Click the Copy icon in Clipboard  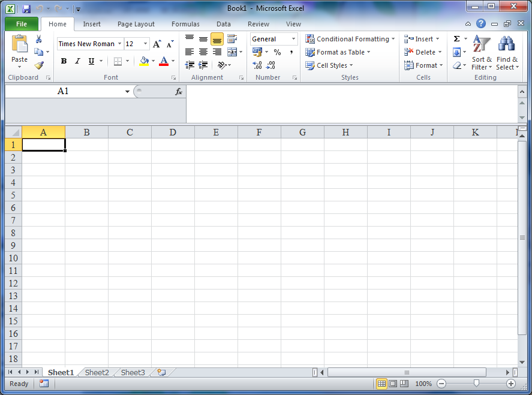(x=38, y=52)
